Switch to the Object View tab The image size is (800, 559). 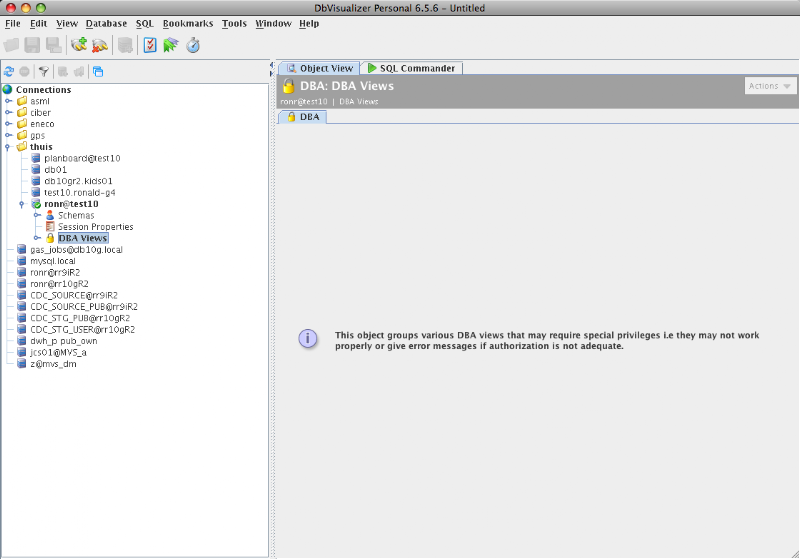coord(319,68)
